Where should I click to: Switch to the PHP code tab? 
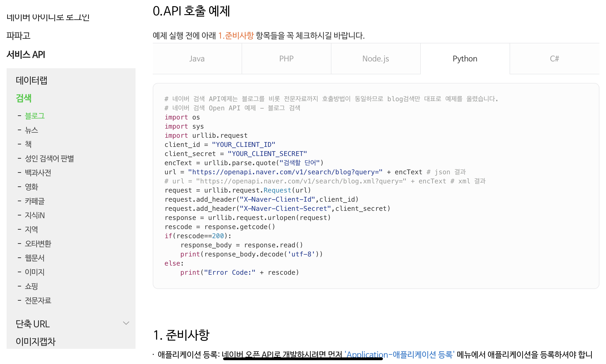(x=286, y=59)
